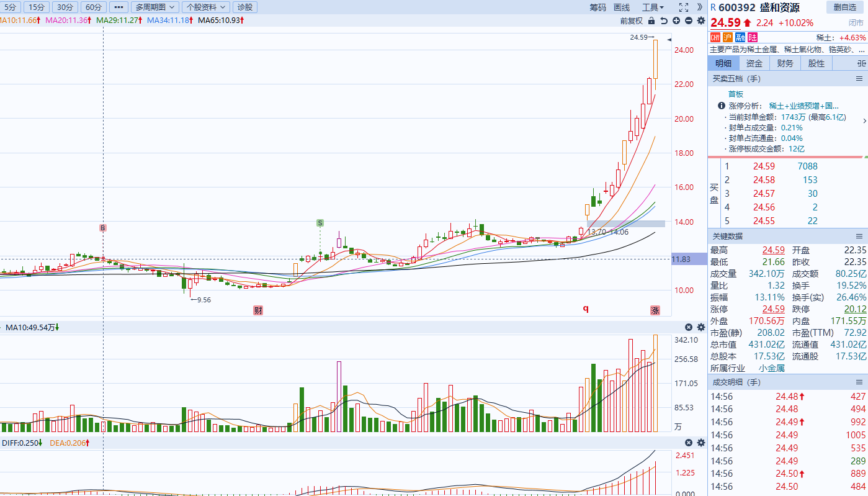Viewport: 868px width, 496px height.
Task: Click the B marker on chart
Action: click(103, 228)
